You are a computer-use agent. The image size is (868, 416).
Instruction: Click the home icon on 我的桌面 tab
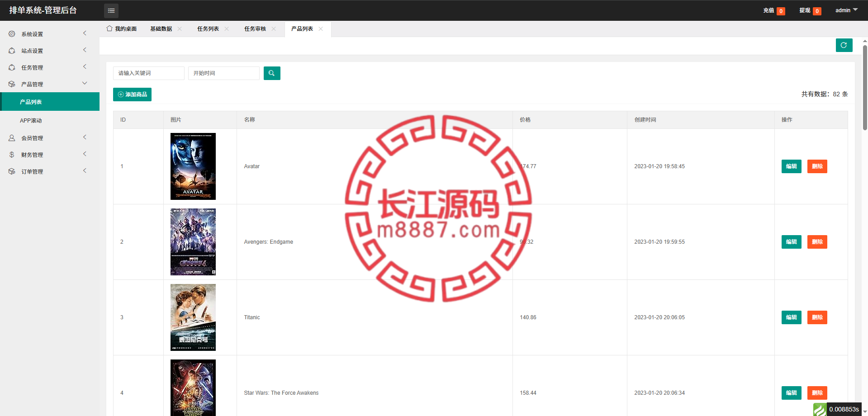click(109, 28)
